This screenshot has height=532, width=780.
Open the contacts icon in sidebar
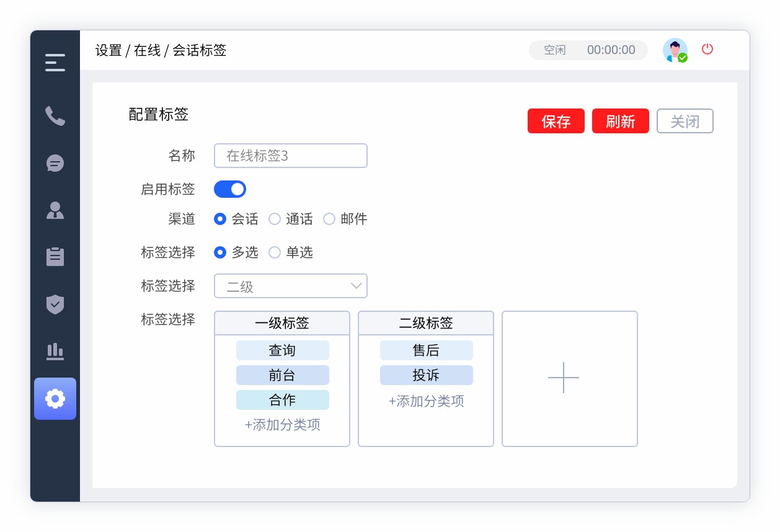pos(55,211)
